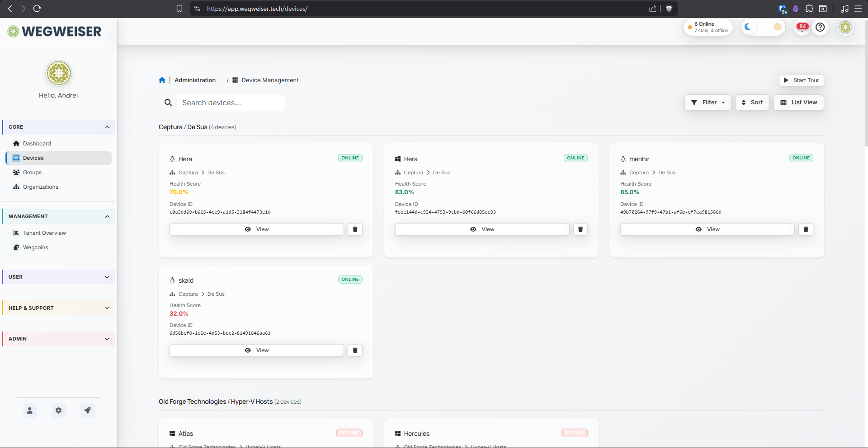Click the home breadcrumb icon
Viewport: 868px width, 448px height.
(162, 80)
